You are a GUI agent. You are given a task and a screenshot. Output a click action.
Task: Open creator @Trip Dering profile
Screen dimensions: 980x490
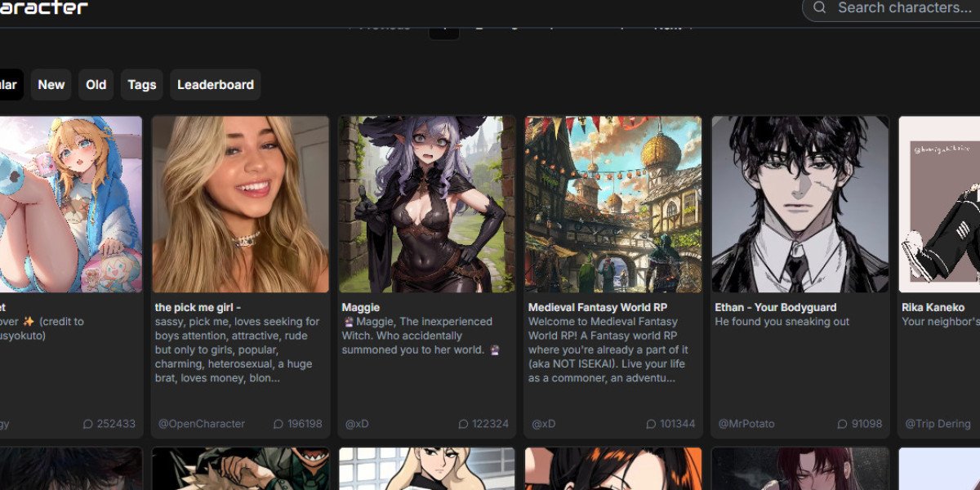click(x=938, y=424)
